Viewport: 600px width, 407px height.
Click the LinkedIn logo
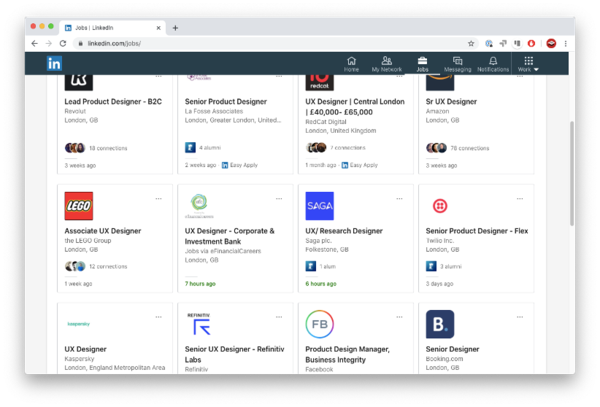click(x=54, y=63)
